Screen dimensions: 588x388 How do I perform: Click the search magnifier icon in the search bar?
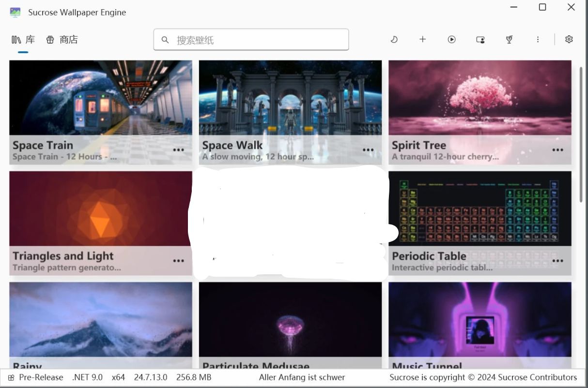tap(165, 39)
